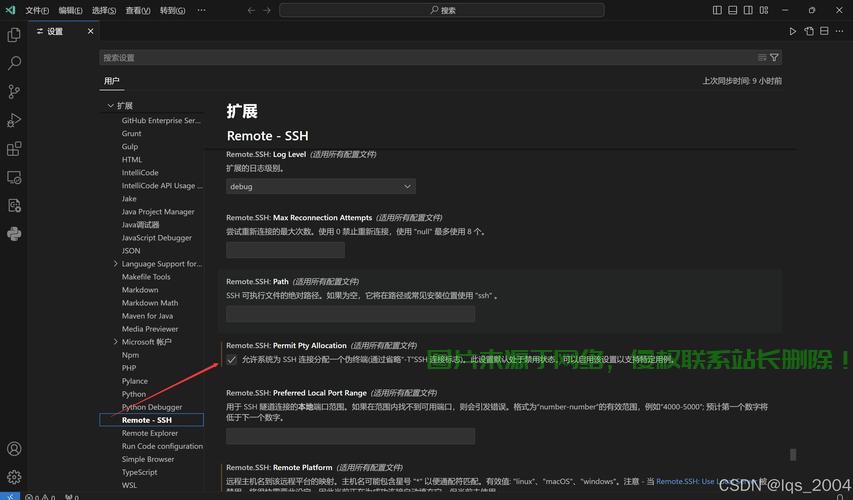Select Remote Explorer in settings list

[150, 433]
